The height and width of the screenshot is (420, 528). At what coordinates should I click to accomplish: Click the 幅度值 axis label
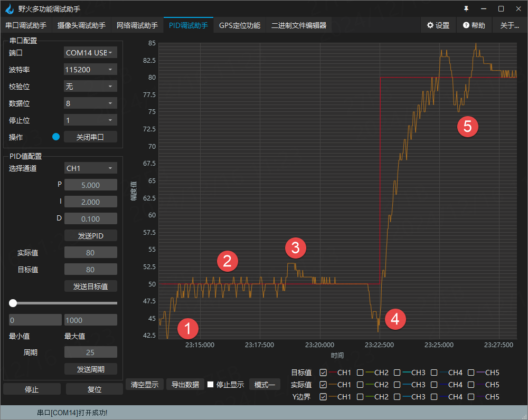click(x=134, y=191)
